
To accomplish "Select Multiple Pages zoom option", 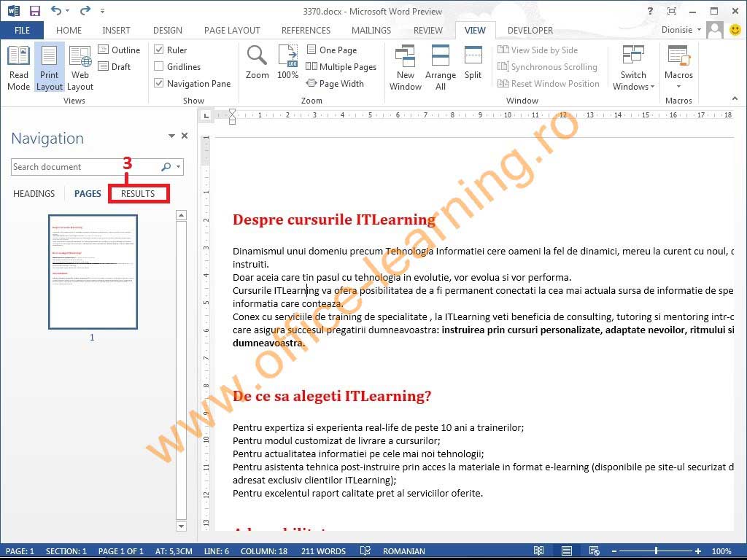I will coord(341,66).
